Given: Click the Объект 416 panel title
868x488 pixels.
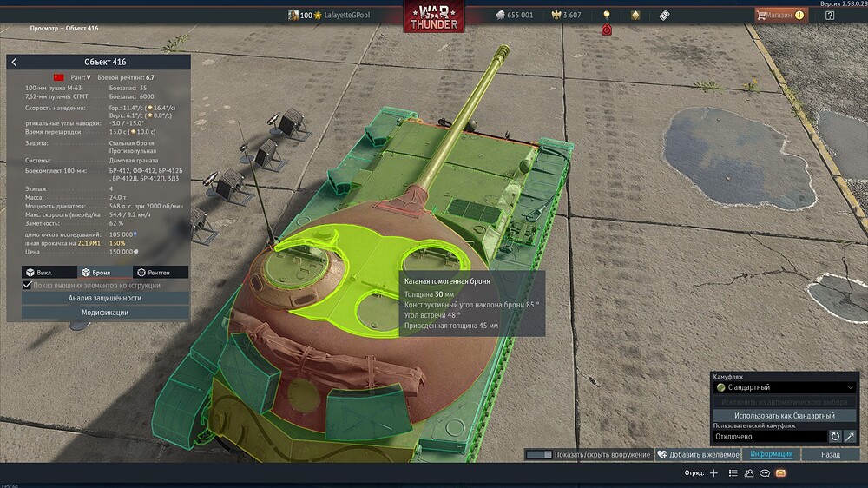Looking at the screenshot, I should pos(105,62).
